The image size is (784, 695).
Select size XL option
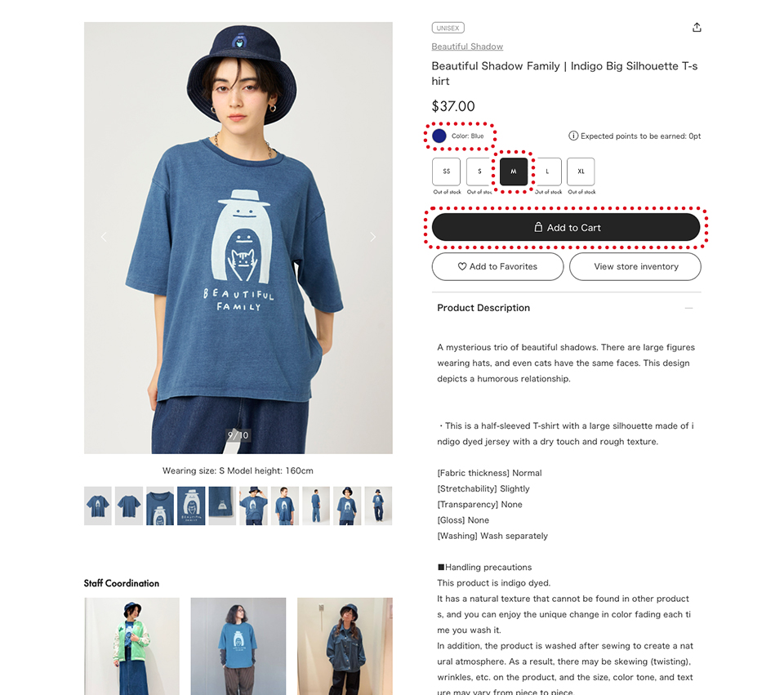(581, 172)
